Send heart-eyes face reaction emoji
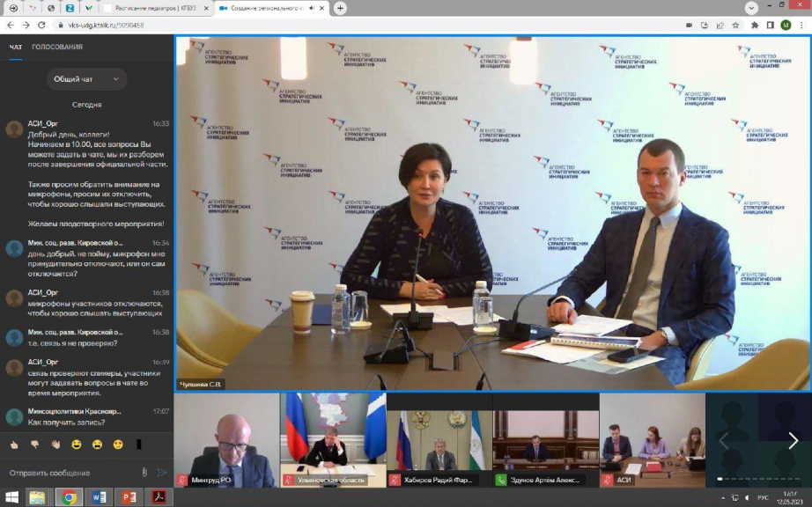Image resolution: width=812 pixels, height=507 pixels. pyautogui.click(x=118, y=445)
